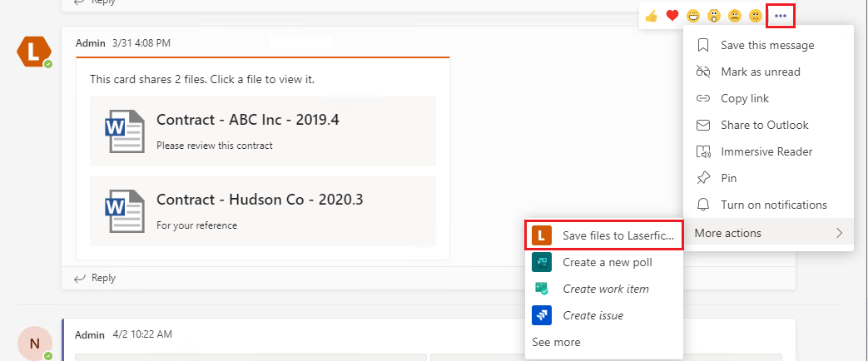The height and width of the screenshot is (361, 868).
Task: Click the Create work item app icon
Action: tap(542, 289)
